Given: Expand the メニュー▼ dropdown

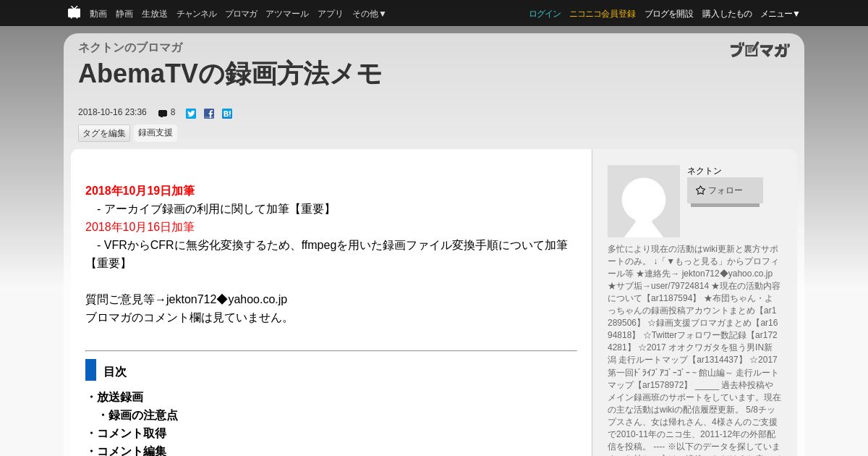Looking at the screenshot, I should tap(780, 14).
